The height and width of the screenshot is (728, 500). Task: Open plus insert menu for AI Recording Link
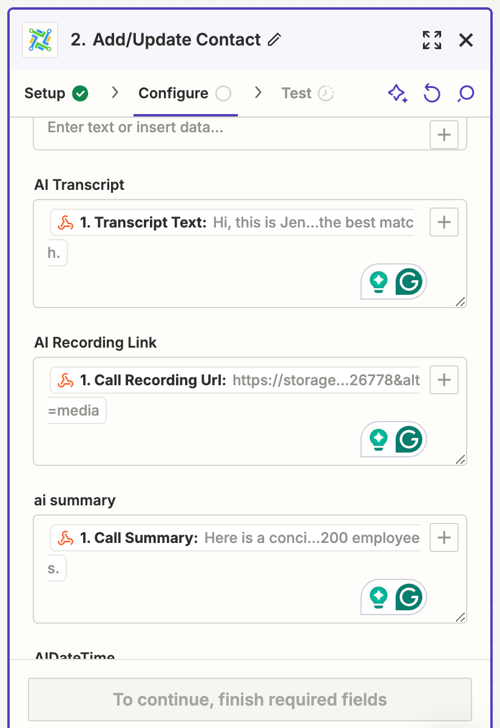pos(444,380)
